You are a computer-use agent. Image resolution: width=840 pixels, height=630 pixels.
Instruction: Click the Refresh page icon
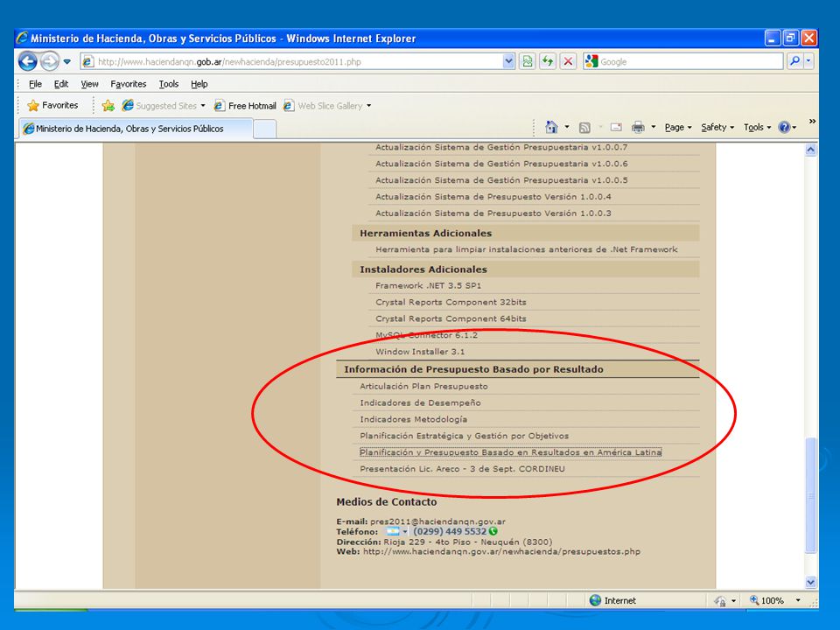(x=548, y=61)
